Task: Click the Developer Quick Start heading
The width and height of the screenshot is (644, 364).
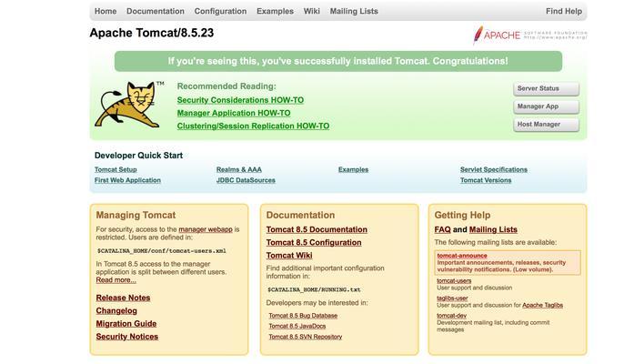Action: click(138, 156)
